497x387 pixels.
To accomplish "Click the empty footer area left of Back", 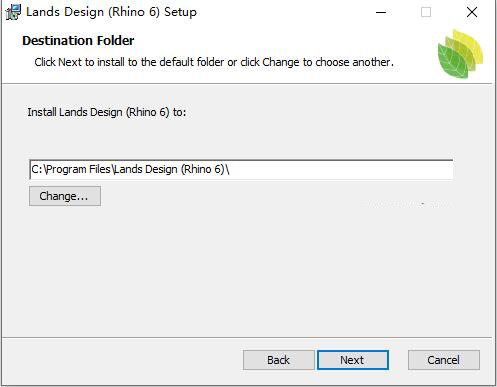I will pyautogui.click(x=122, y=360).
